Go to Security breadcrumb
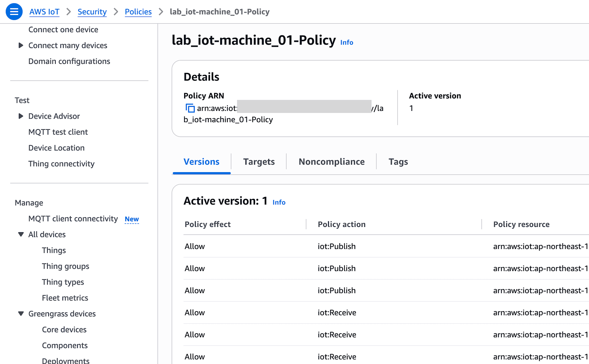589x364 pixels. (x=92, y=12)
